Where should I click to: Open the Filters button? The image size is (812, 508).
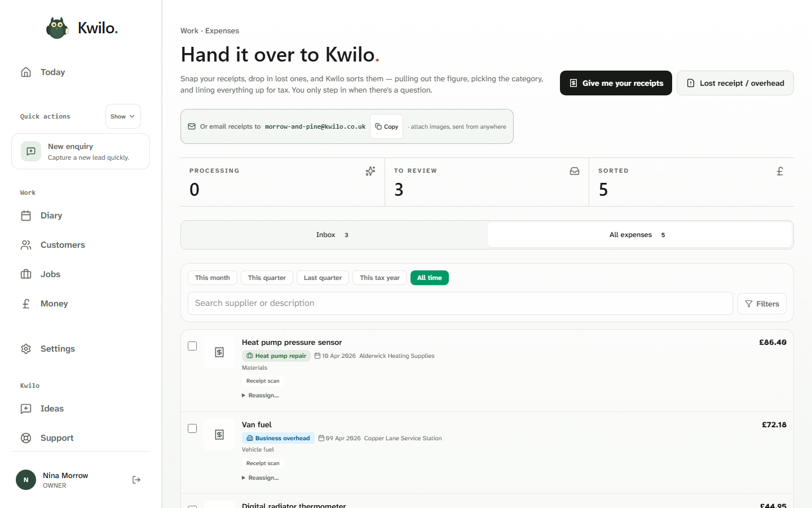coord(762,304)
